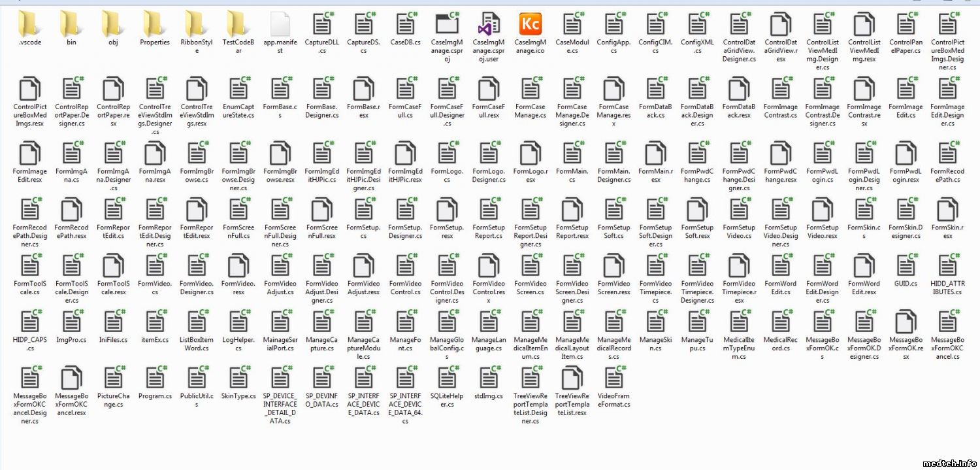Click the CaseImgManage.ico orange Kc icon
The height and width of the screenshot is (470, 980).
pyautogui.click(x=530, y=25)
